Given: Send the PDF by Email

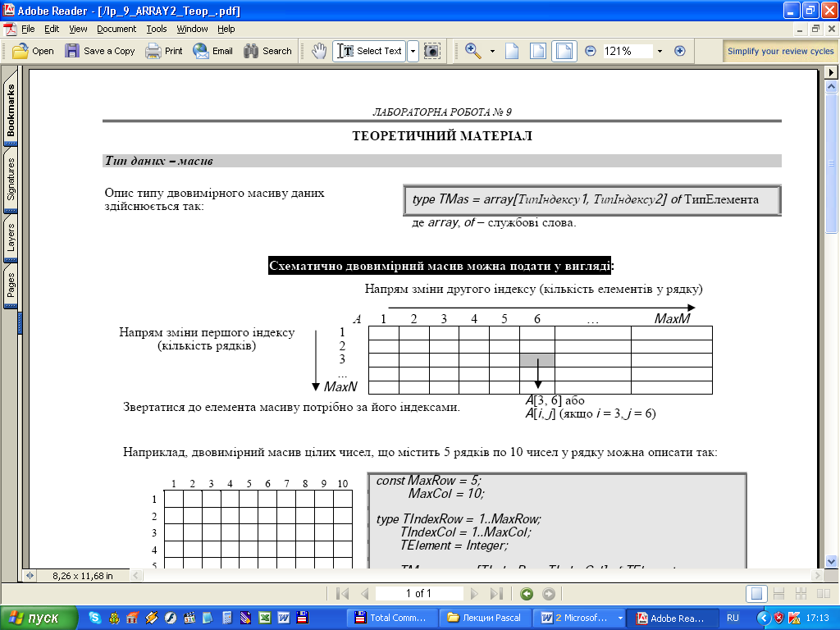Looking at the screenshot, I should click(x=212, y=51).
